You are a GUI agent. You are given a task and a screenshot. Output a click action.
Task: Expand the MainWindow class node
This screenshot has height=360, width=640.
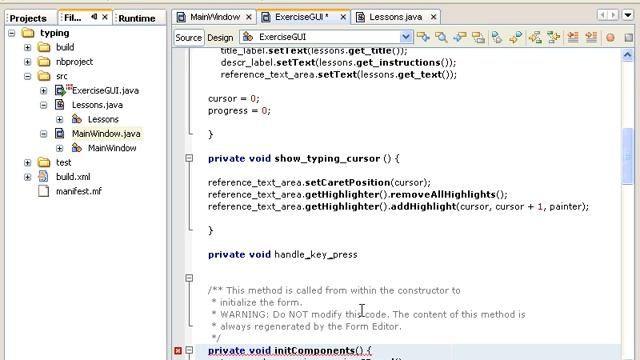pos(60,148)
